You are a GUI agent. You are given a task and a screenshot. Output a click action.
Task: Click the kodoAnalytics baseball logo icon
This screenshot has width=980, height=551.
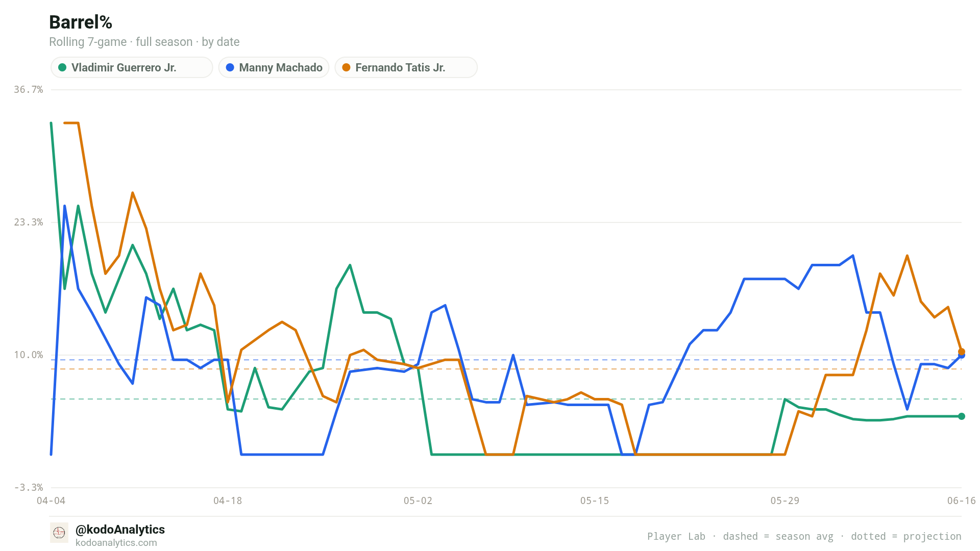59,533
